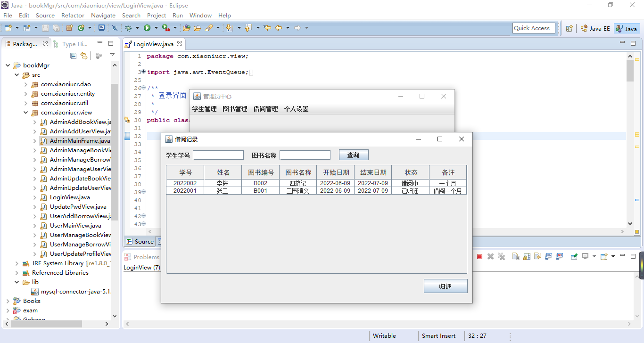Click the editor vertical scrollbar thumb
The height and width of the screenshot is (343, 644).
pos(630,70)
